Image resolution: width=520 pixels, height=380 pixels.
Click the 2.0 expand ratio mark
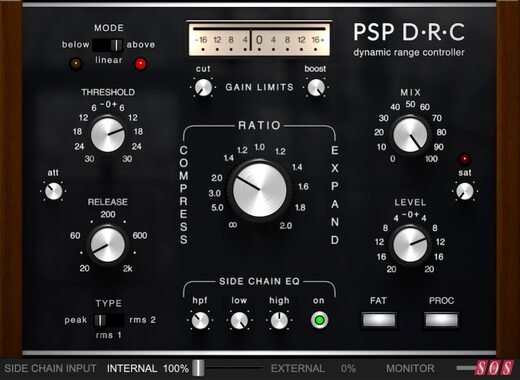(286, 226)
